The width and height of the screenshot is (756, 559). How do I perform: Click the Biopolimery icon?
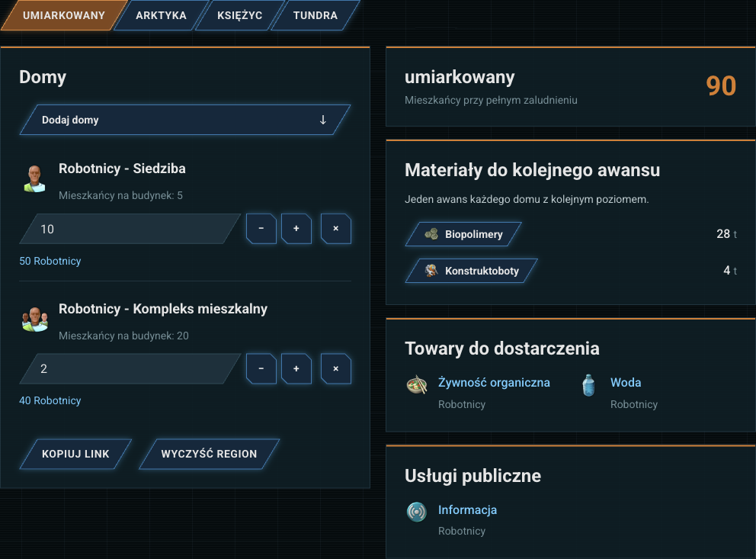click(431, 234)
